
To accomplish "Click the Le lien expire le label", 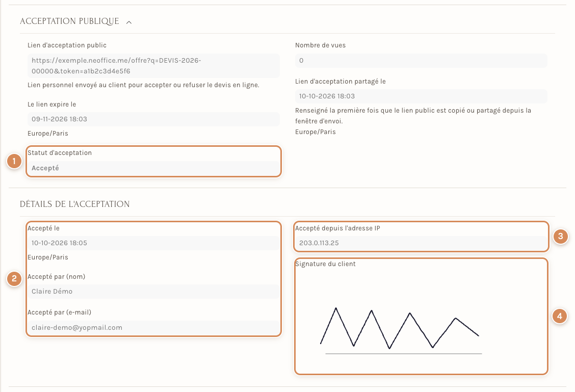I will (x=51, y=104).
